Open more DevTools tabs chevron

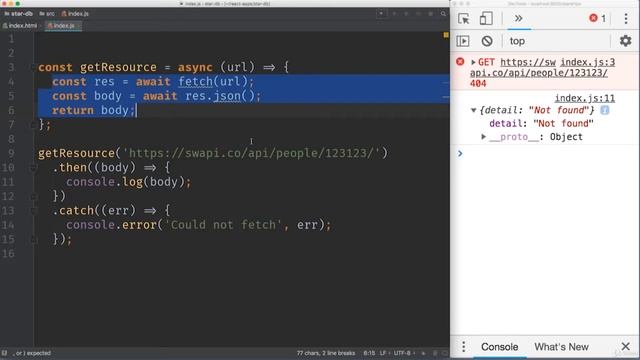point(518,18)
